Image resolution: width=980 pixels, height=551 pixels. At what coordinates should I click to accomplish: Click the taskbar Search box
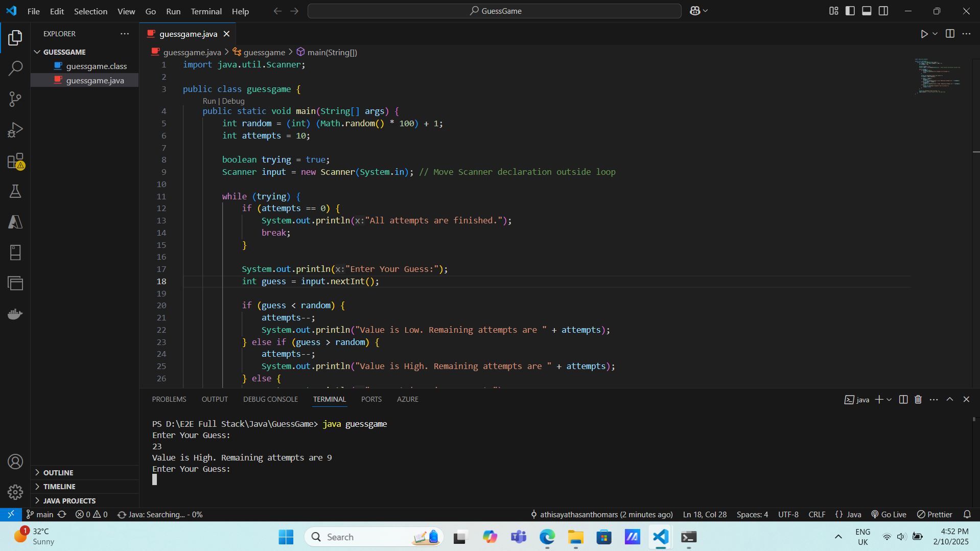(374, 537)
